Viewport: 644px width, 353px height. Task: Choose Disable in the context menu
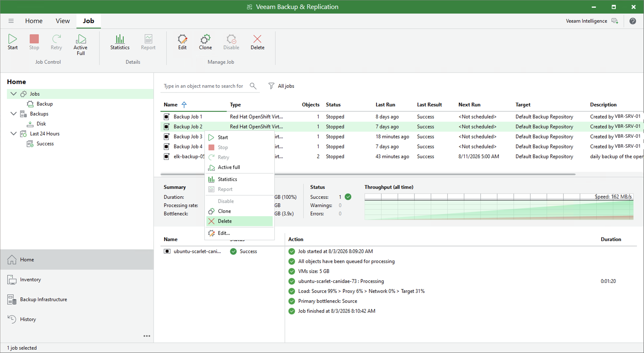coord(239,201)
